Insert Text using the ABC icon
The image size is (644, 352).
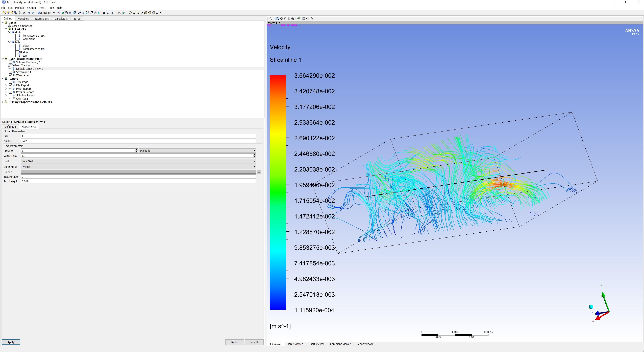(80, 13)
